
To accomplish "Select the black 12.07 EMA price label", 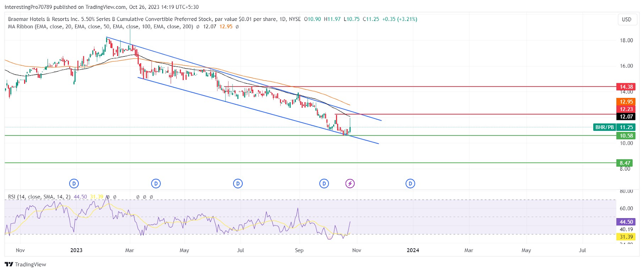I will [626, 117].
